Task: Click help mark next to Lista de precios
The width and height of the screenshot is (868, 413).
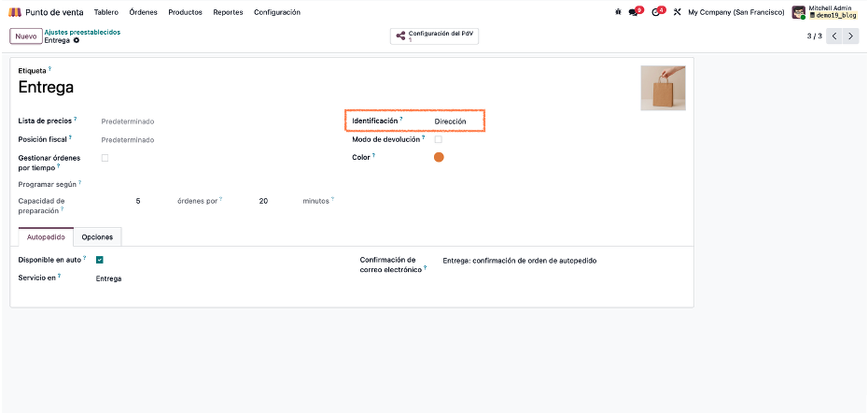Action: click(76, 119)
